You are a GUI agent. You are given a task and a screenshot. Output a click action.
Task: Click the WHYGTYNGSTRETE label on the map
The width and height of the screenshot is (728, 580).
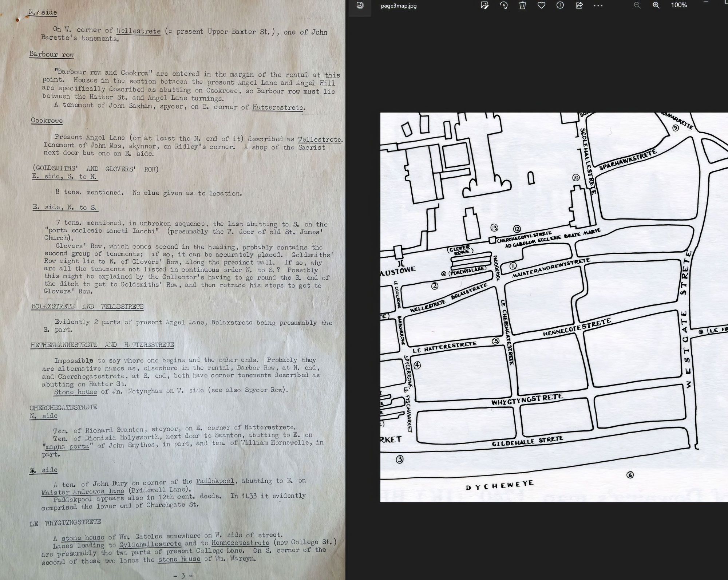527,399
